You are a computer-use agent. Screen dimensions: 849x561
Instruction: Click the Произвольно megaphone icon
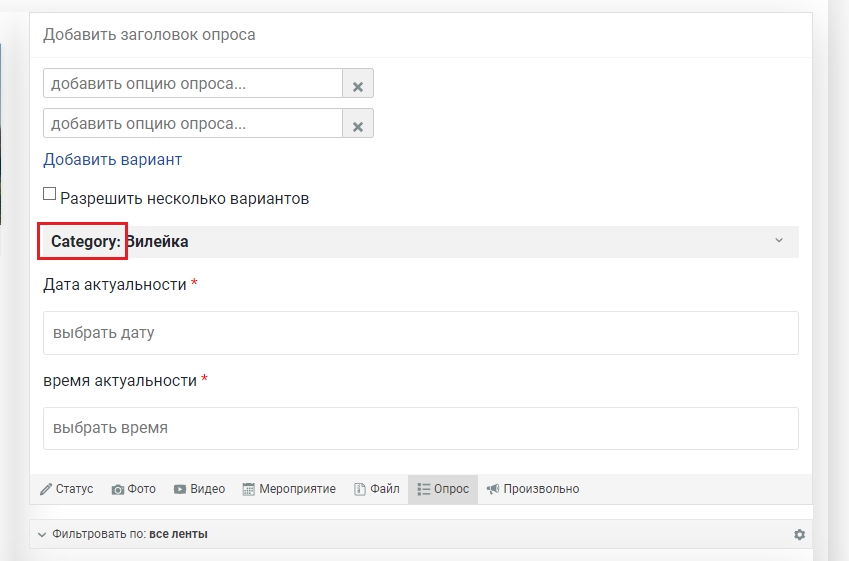[x=493, y=490]
